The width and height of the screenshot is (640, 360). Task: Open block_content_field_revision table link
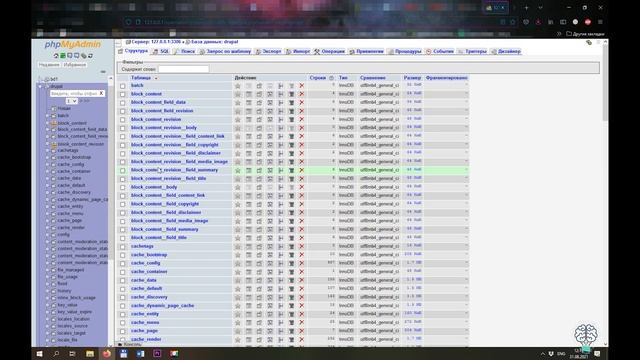(x=162, y=111)
